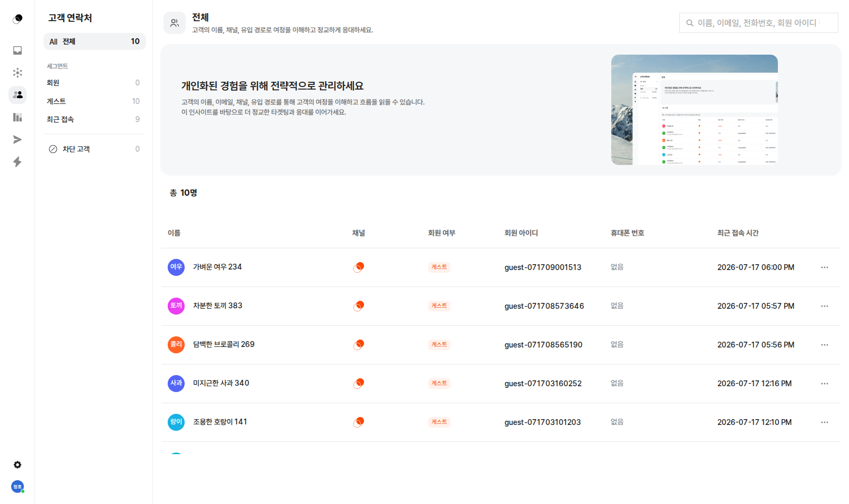
Task: Click the search magnifier icon
Action: [690, 23]
